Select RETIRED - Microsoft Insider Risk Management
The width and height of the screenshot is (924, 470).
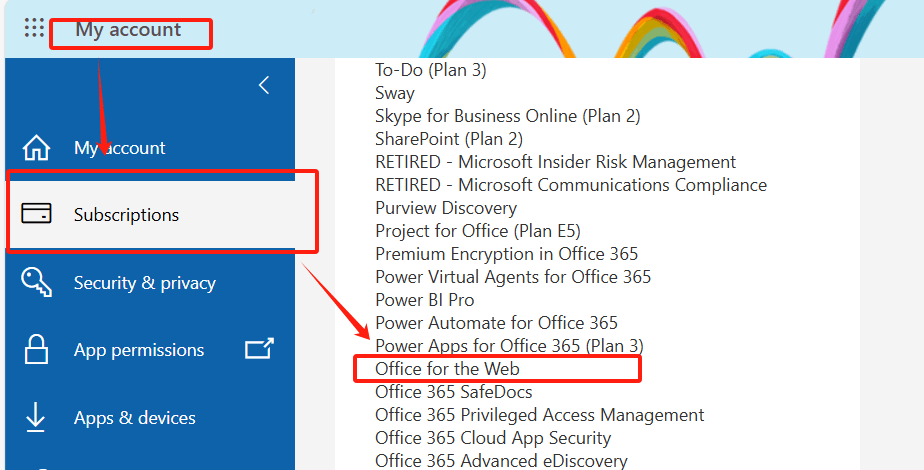(556, 162)
